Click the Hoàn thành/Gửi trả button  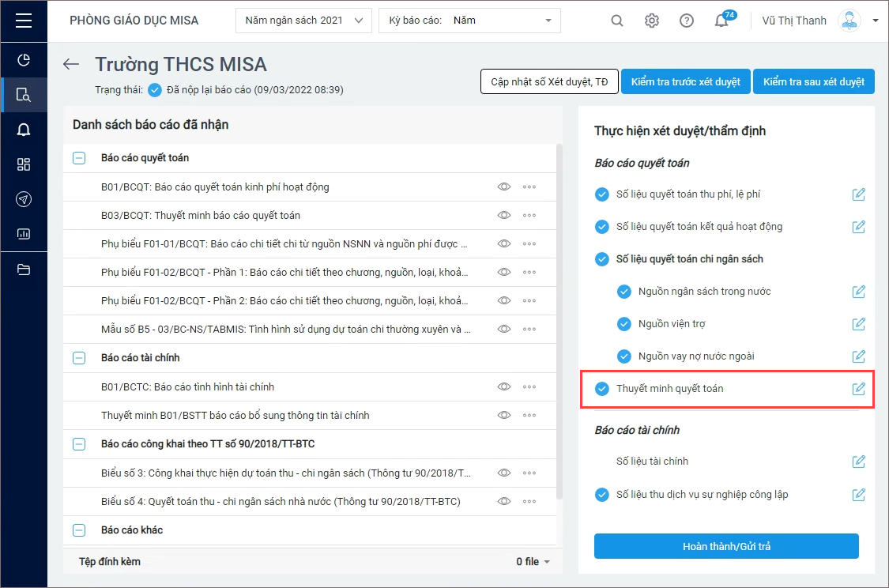coord(726,546)
